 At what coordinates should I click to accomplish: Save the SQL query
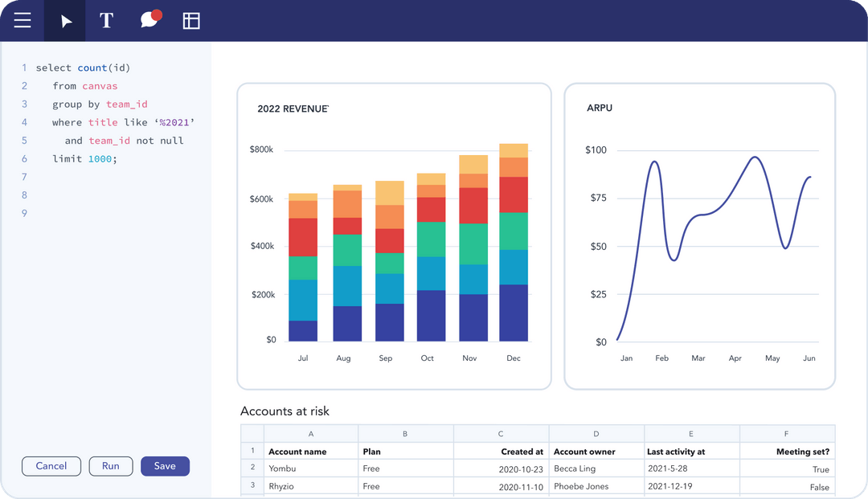pos(165,466)
